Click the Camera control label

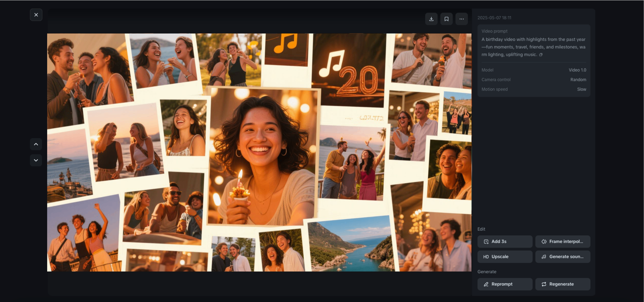pyautogui.click(x=496, y=80)
